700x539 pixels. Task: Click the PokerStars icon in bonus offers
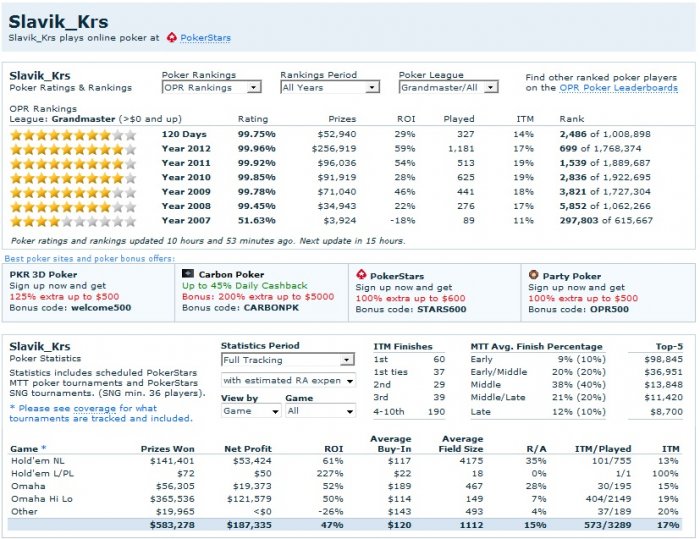coord(362,273)
